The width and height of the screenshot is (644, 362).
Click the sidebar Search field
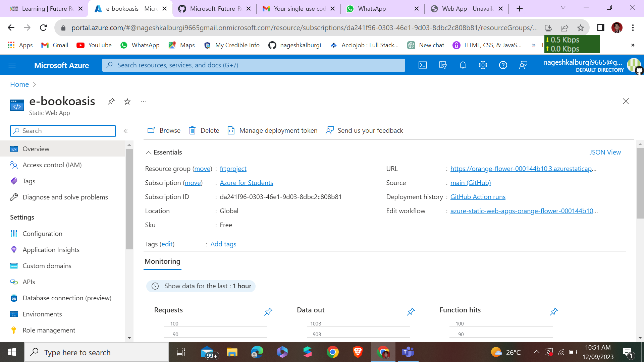pyautogui.click(x=62, y=131)
